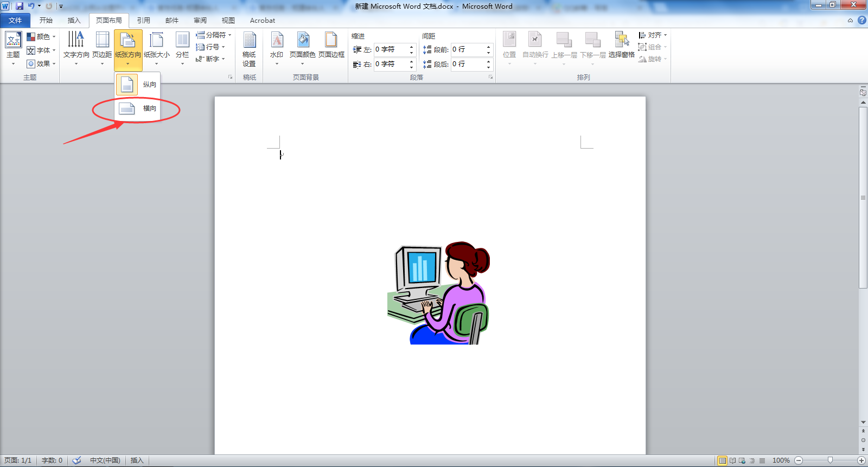Viewport: 868px width, 467px height.
Task: Click the zoom in plus button
Action: pyautogui.click(x=861, y=460)
